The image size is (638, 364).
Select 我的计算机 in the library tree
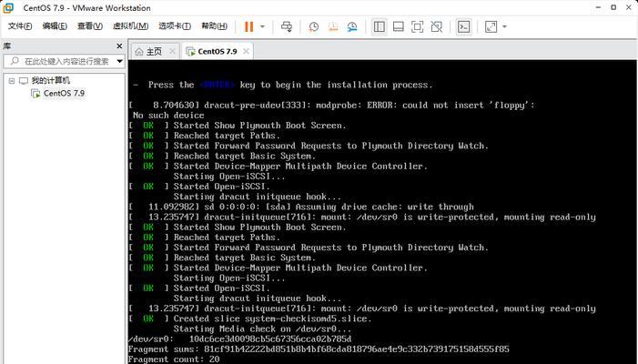(x=50, y=80)
